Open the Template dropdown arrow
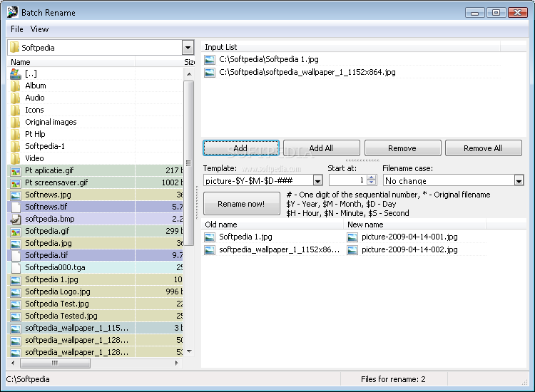 coord(317,180)
